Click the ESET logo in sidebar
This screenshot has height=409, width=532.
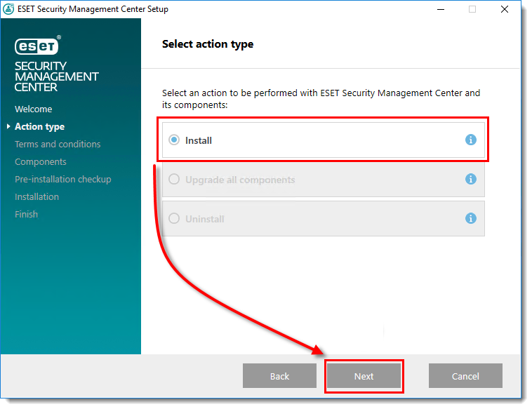tap(37, 45)
